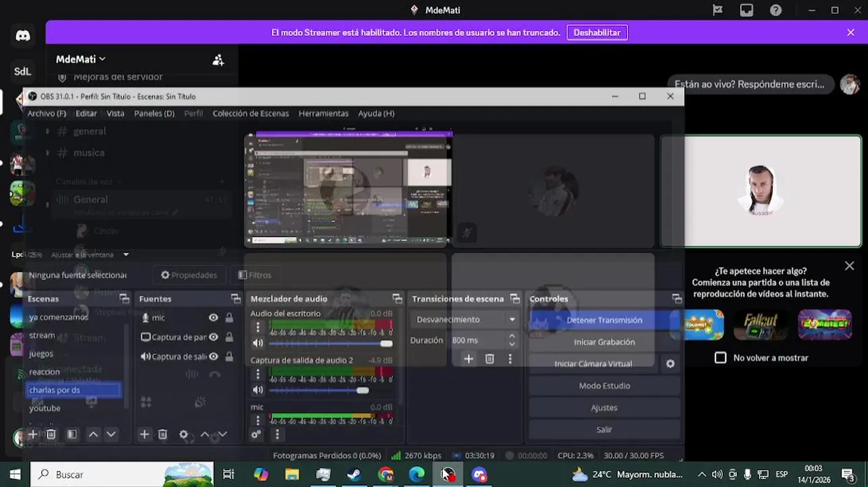The image size is (868, 487).
Task: Add a new scene in Escenas panel
Action: [32, 434]
